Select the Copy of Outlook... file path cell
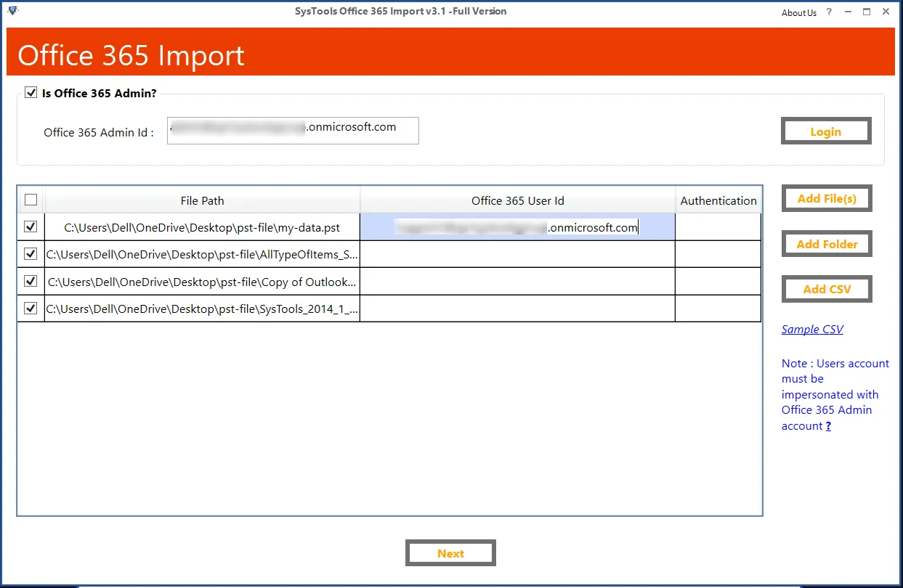 (202, 282)
